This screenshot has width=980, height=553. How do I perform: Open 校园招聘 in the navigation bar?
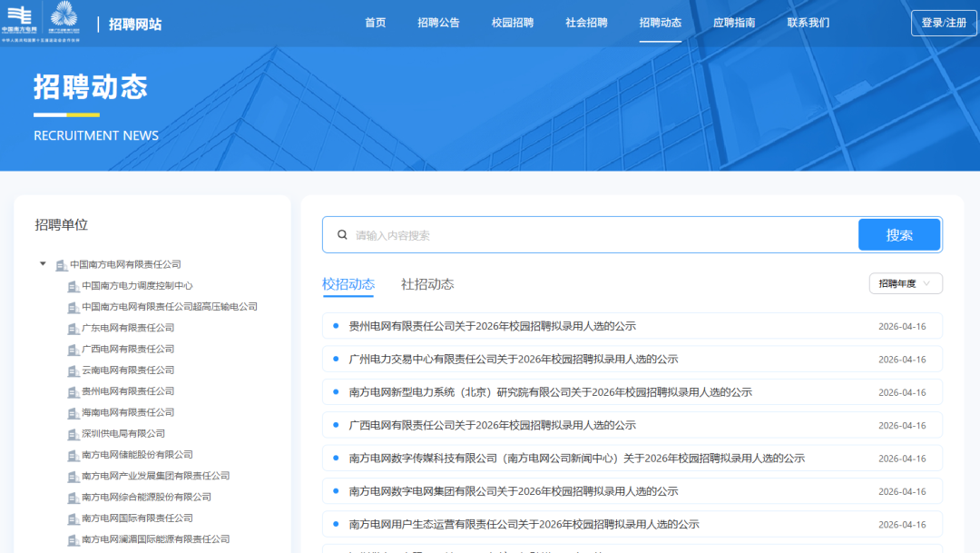pos(513,23)
